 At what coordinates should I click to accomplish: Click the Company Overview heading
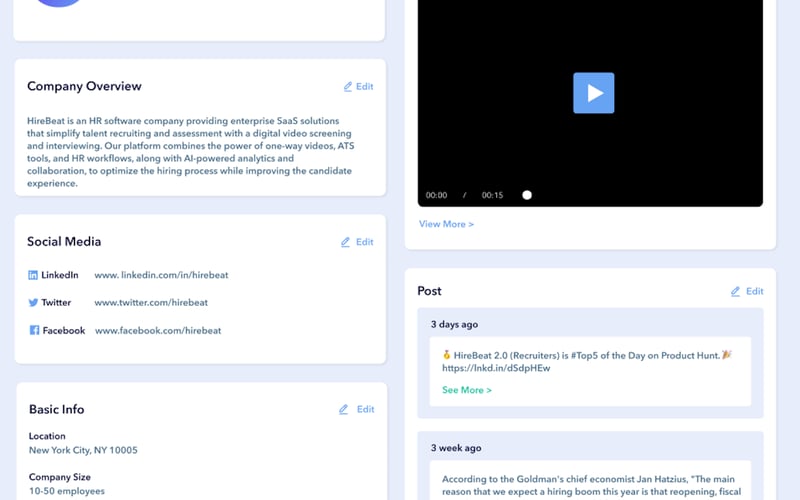(x=84, y=86)
